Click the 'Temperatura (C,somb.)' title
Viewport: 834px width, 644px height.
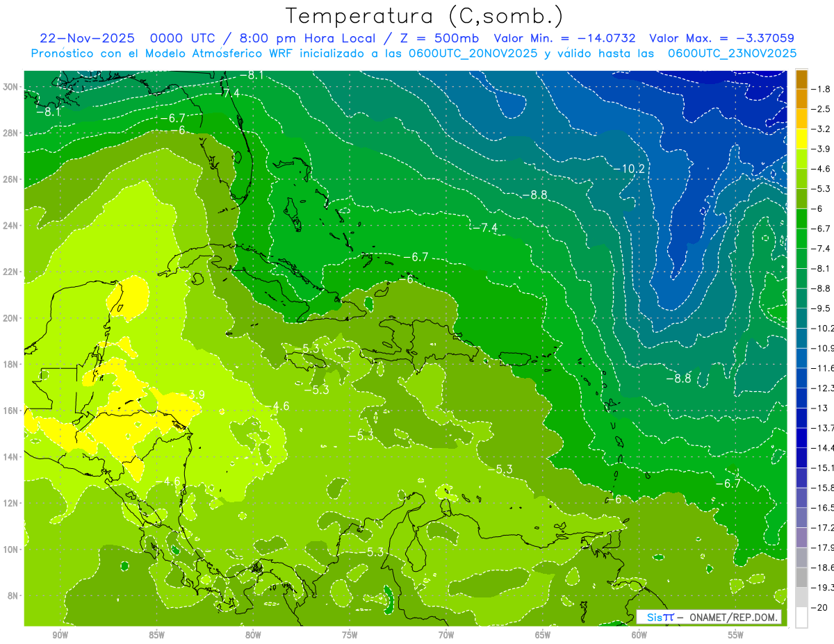click(424, 17)
